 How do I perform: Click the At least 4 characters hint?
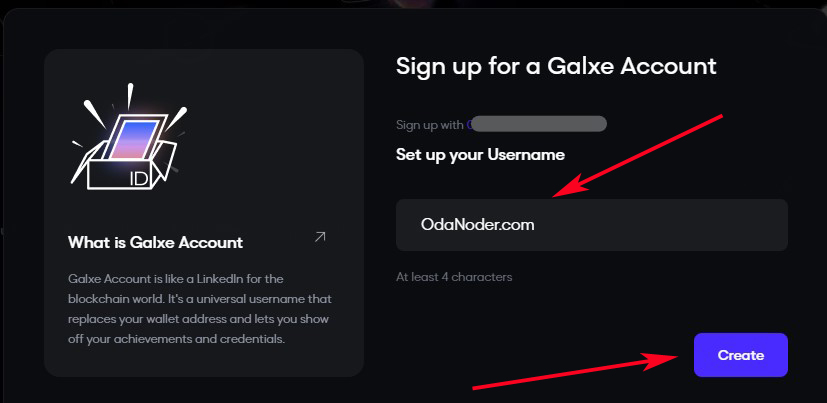click(454, 276)
